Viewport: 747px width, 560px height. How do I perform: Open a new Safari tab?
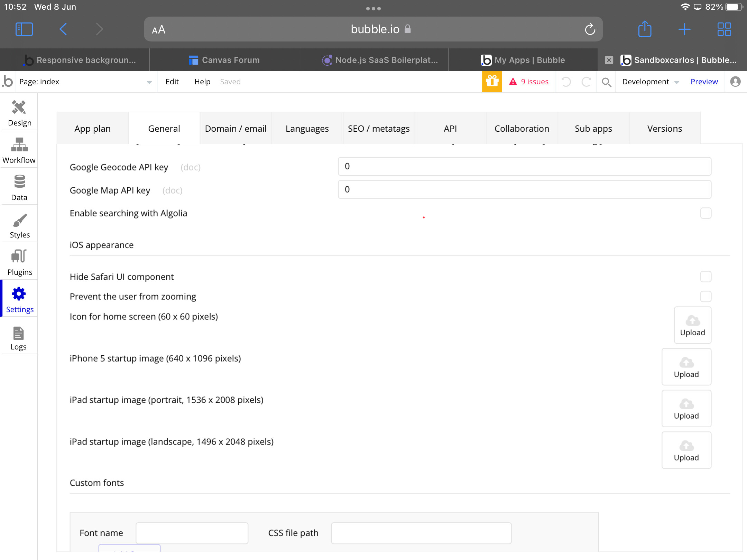tap(684, 29)
